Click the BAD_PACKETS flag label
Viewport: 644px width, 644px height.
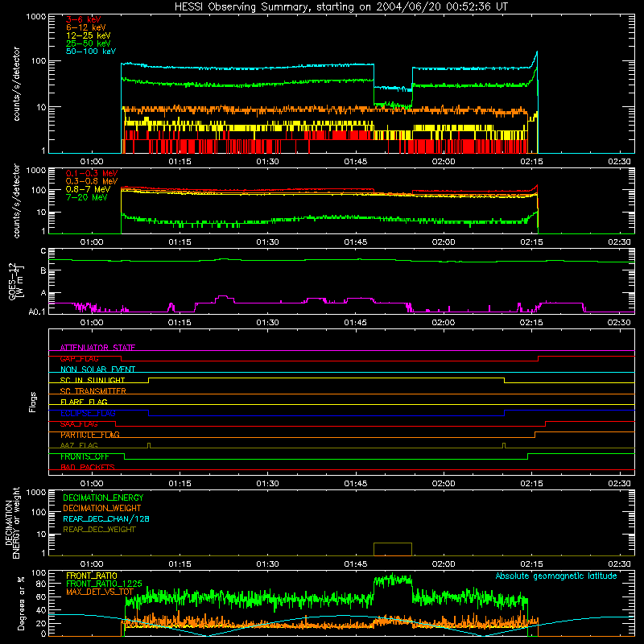88,467
